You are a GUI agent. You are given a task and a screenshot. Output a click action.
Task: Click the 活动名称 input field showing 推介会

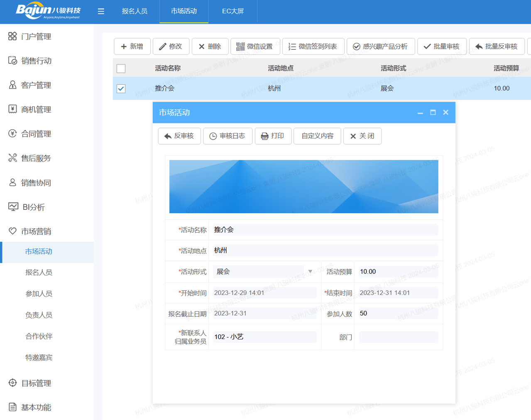point(325,229)
